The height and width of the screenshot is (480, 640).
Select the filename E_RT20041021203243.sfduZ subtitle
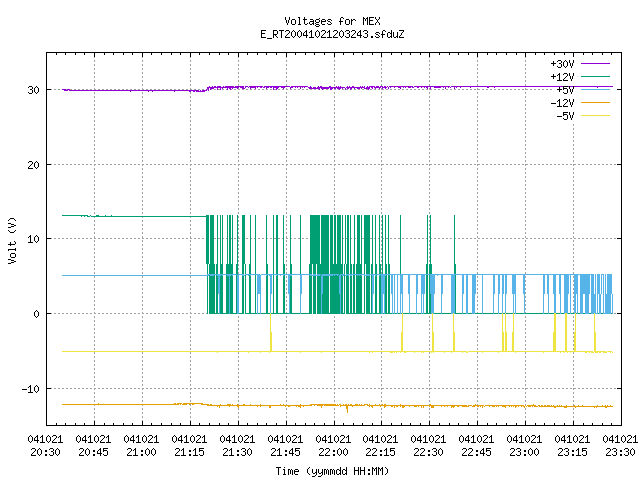click(332, 34)
